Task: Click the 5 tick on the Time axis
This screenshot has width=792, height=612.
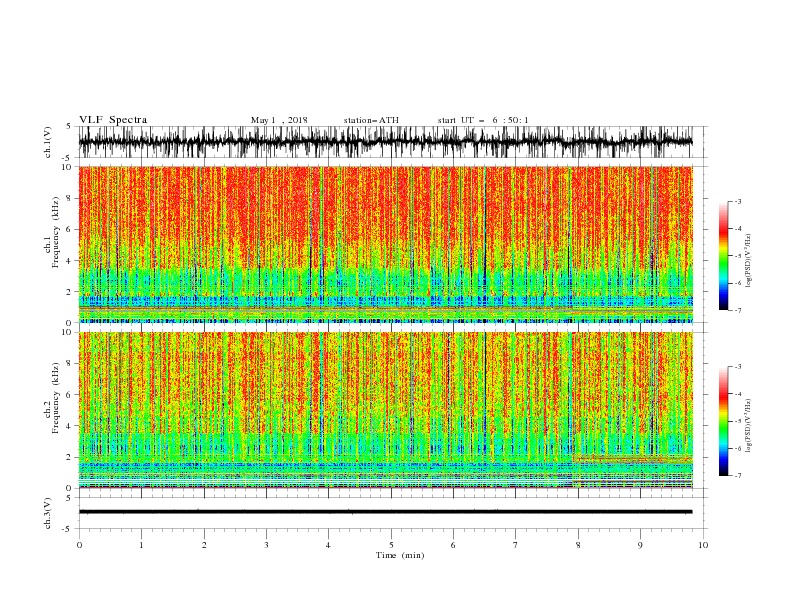Action: 391,545
